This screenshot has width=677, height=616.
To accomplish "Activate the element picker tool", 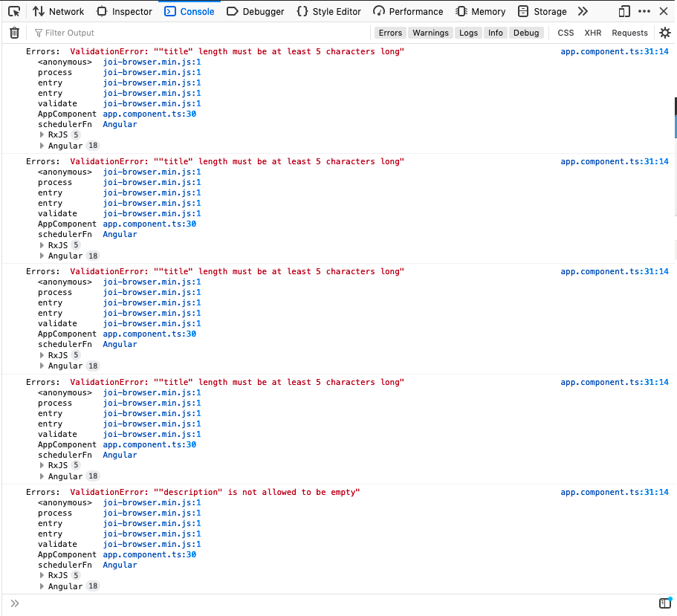I will 12,11.
